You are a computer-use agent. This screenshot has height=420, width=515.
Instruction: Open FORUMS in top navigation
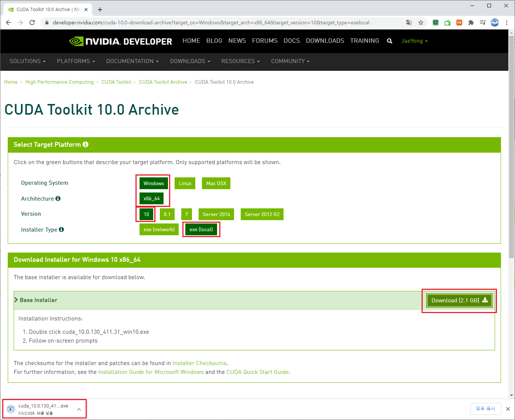point(265,41)
